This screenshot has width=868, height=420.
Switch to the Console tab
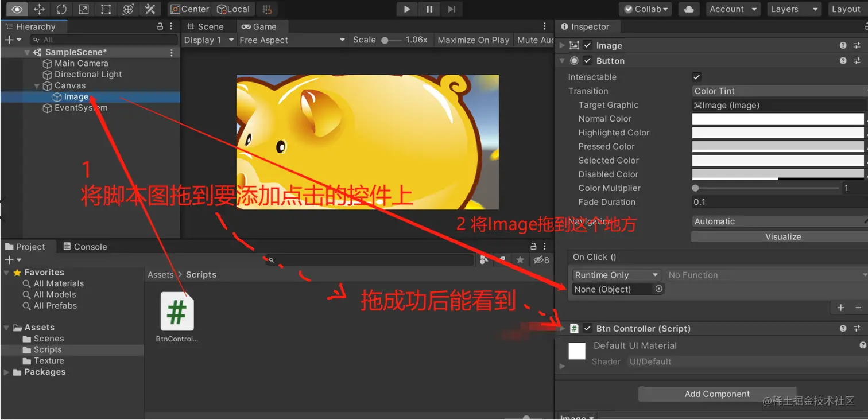pos(84,247)
